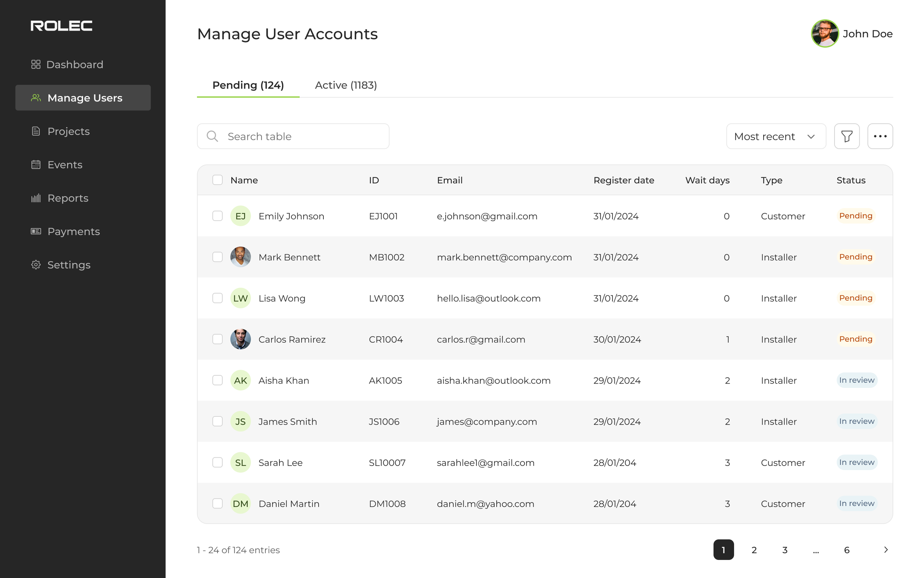Select all rows with the header checkbox
Screen dimensions: 924x578
pyautogui.click(x=217, y=180)
